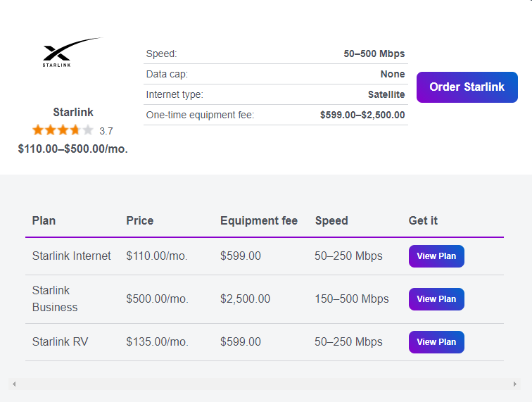The height and width of the screenshot is (402, 532).
Task: Click the horizontal scrollbar track
Action: 265,384
